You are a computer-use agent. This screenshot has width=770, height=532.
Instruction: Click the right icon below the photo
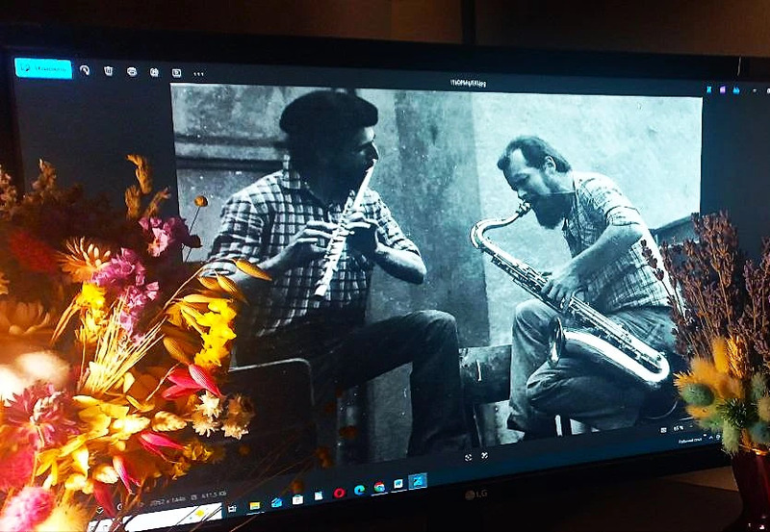tap(486, 455)
